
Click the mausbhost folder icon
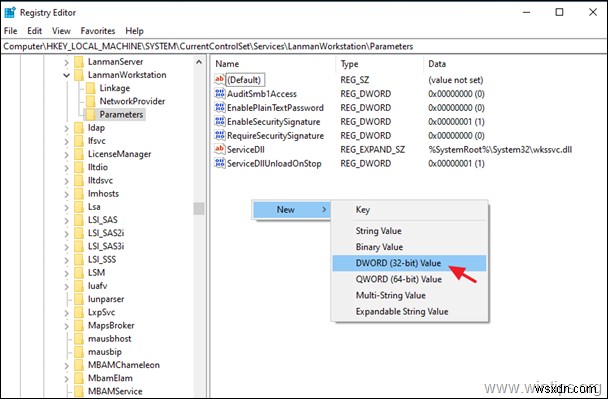(x=79, y=339)
